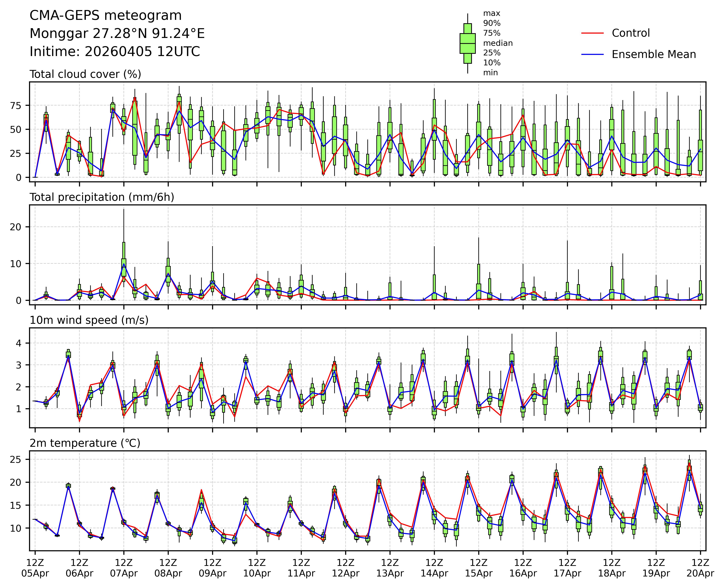Click the median label in boxplot legend
724x588 pixels.
(497, 43)
